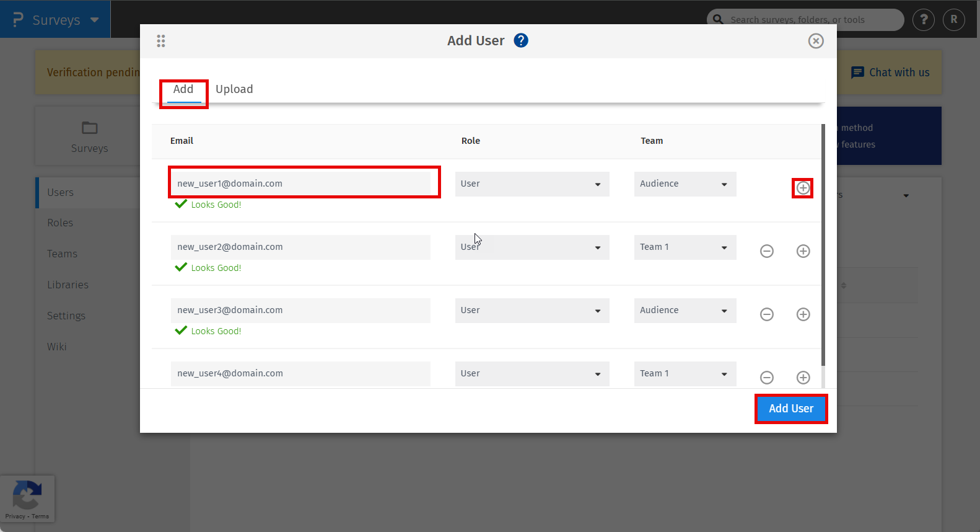Add row after new_user1 with plus icon
980x532 pixels.
[803, 188]
